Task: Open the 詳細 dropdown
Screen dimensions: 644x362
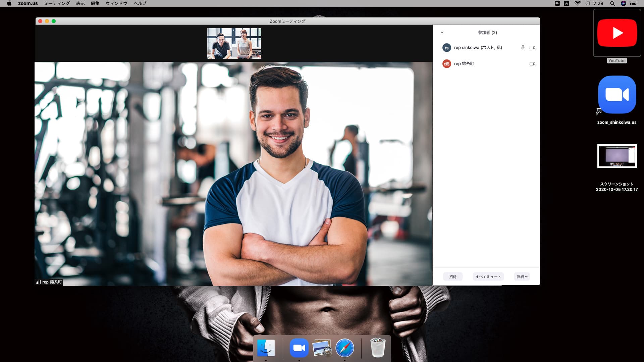Action: pyautogui.click(x=522, y=277)
